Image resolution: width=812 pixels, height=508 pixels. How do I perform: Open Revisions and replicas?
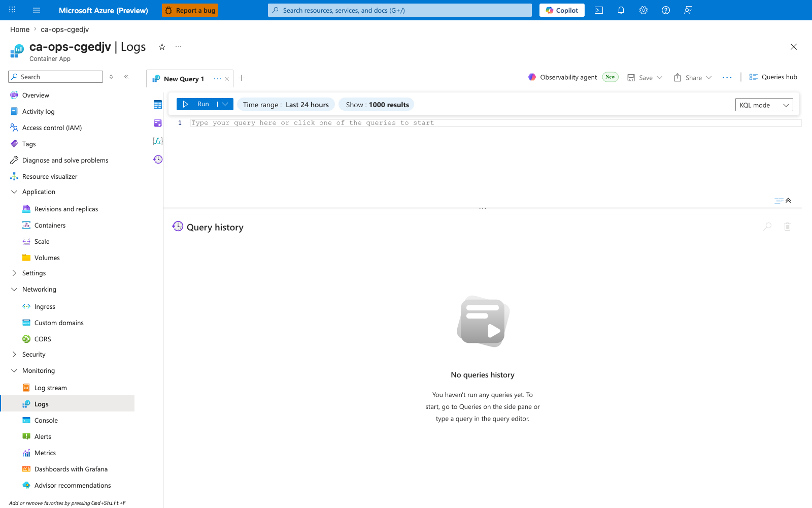point(67,209)
